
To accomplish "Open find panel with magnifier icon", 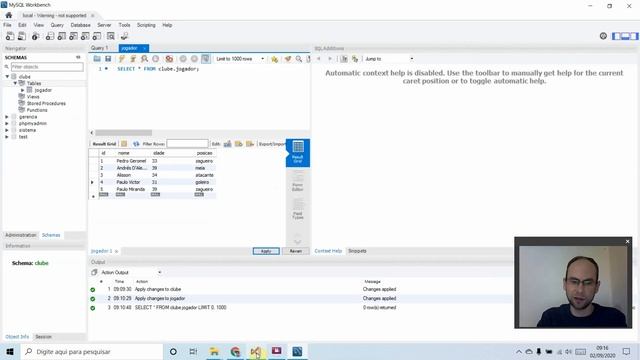I will (299, 59).
